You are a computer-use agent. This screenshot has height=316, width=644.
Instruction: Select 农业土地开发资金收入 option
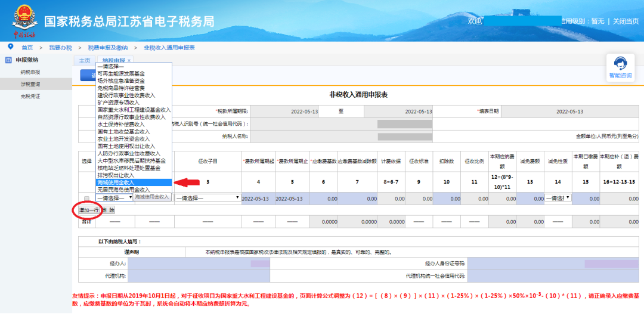tap(134, 138)
